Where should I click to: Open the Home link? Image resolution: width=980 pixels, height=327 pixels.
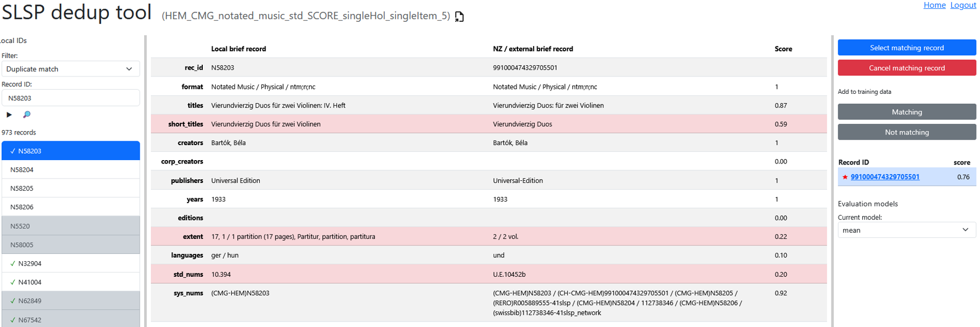(x=934, y=5)
